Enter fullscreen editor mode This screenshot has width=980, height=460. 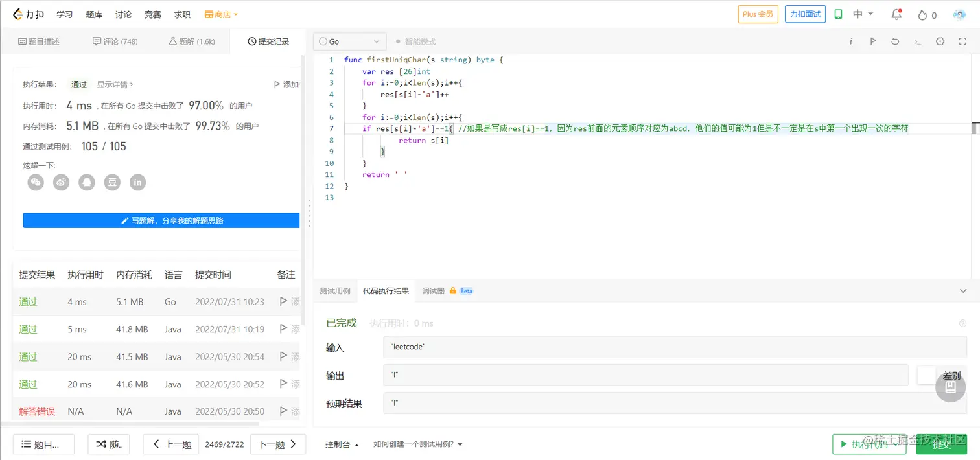(962, 41)
